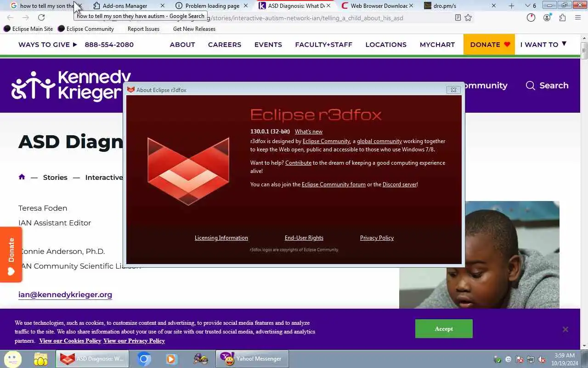Close the Web Browser Download tab
Image resolution: width=588 pixels, height=368 pixels.
[411, 6]
